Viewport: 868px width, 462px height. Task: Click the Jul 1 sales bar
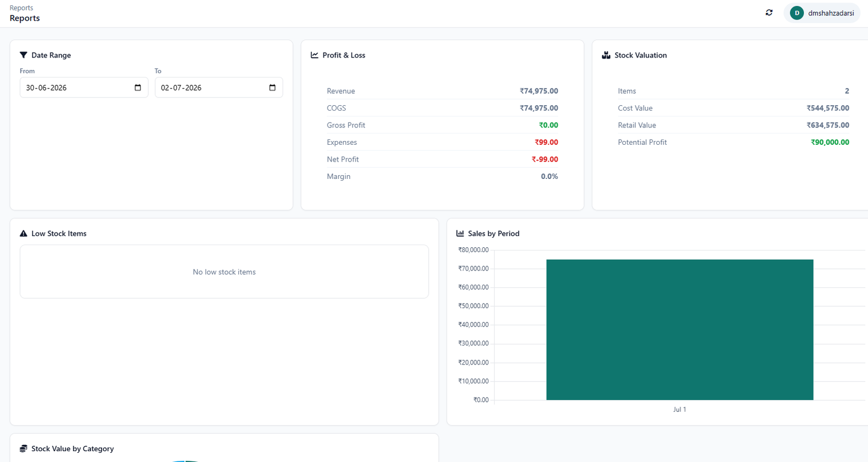tap(680, 330)
